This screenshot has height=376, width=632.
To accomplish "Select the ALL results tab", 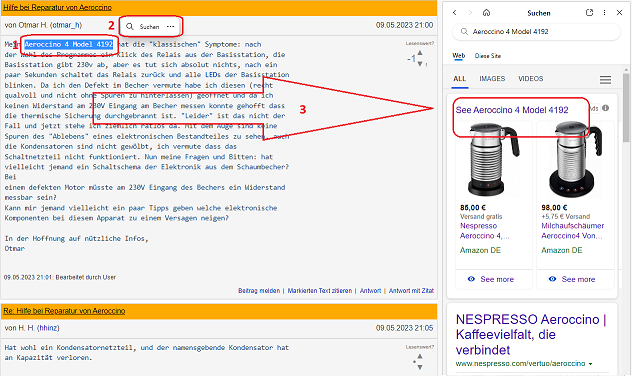I will point(459,79).
